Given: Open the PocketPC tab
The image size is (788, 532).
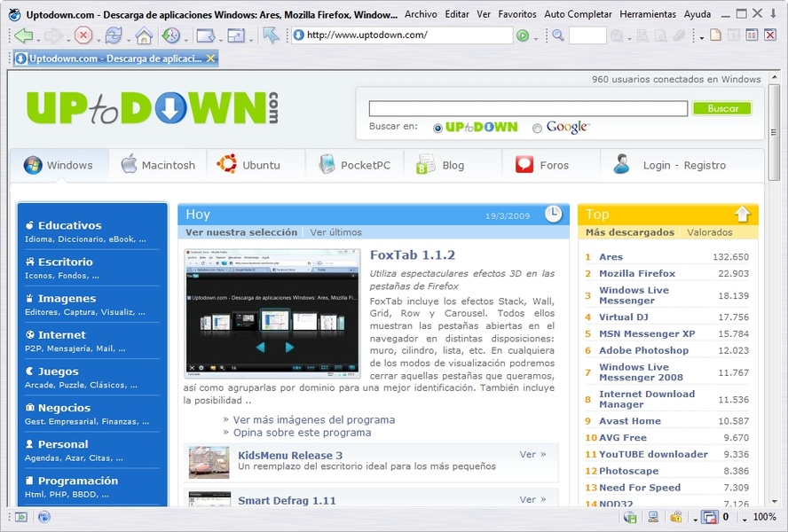Looking at the screenshot, I should [354, 165].
